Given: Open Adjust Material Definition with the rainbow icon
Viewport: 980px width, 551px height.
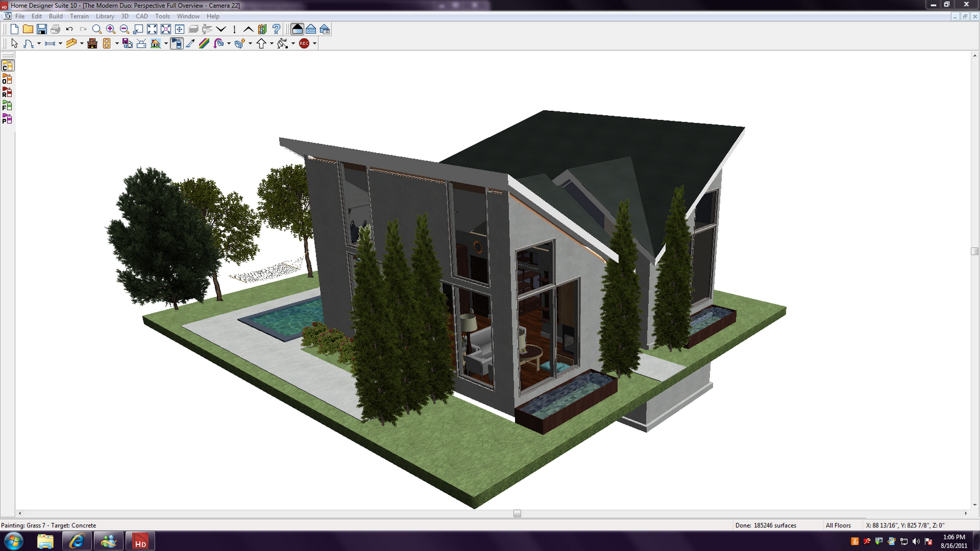Looking at the screenshot, I should click(x=204, y=43).
